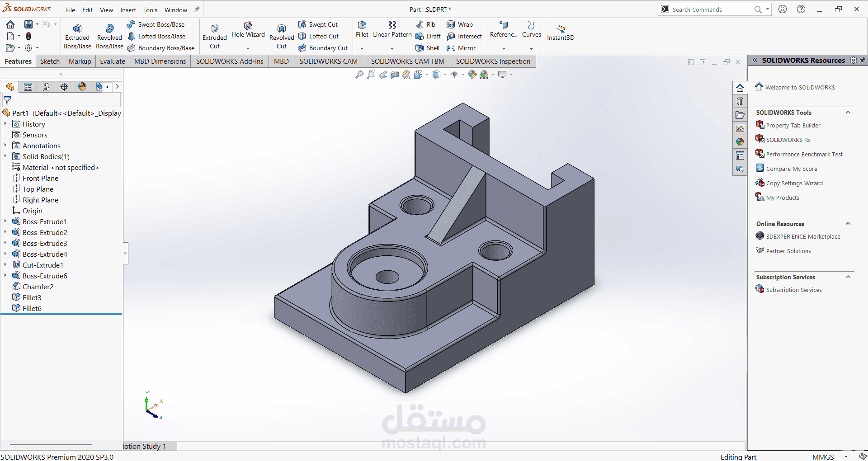Select the Extruded Boss/Base tool
This screenshot has width=868, height=461.
pyautogui.click(x=77, y=36)
